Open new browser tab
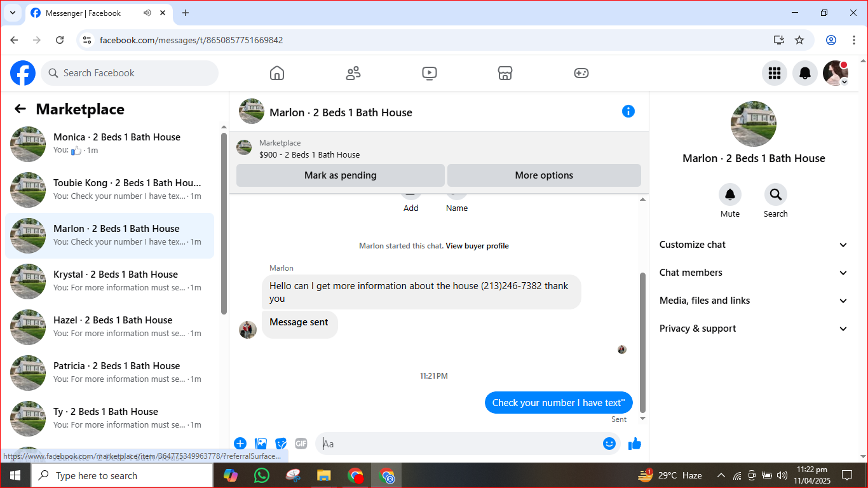868x488 pixels. pyautogui.click(x=186, y=13)
